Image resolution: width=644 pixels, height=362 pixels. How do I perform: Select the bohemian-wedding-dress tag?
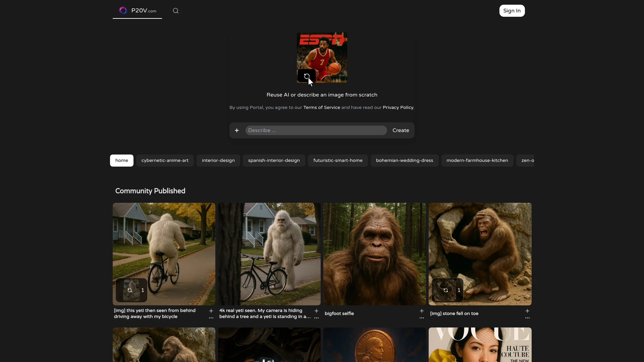(x=405, y=161)
